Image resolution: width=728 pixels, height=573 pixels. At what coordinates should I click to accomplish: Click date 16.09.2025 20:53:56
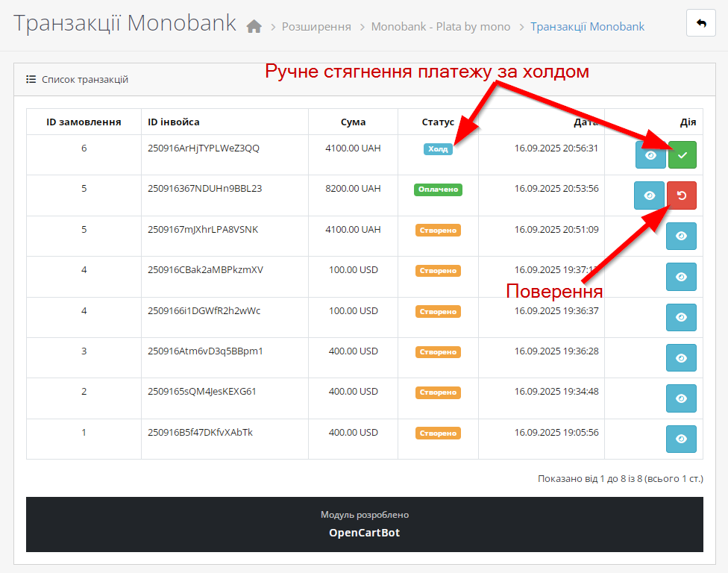[556, 189]
